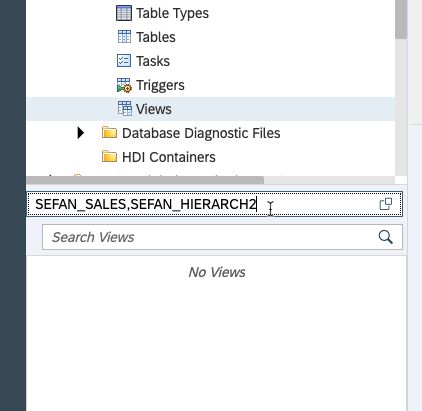Click the SEFAN_SALES schema filter field
The image size is (422, 411).
pyautogui.click(x=215, y=204)
